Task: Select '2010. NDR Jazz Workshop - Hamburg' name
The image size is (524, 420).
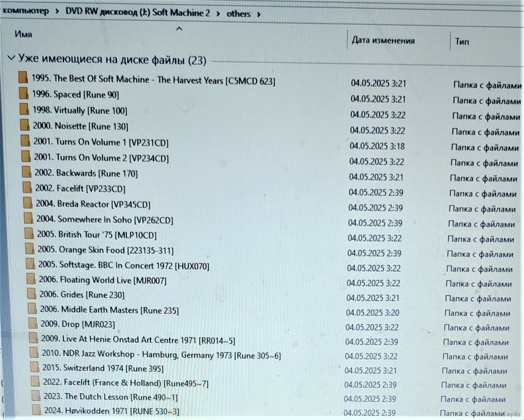Action: coord(161,354)
